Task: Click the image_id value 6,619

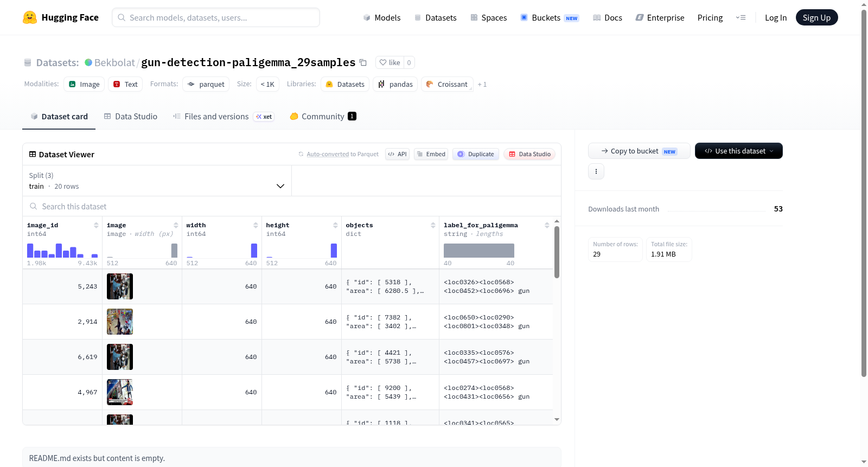Action: (87, 357)
